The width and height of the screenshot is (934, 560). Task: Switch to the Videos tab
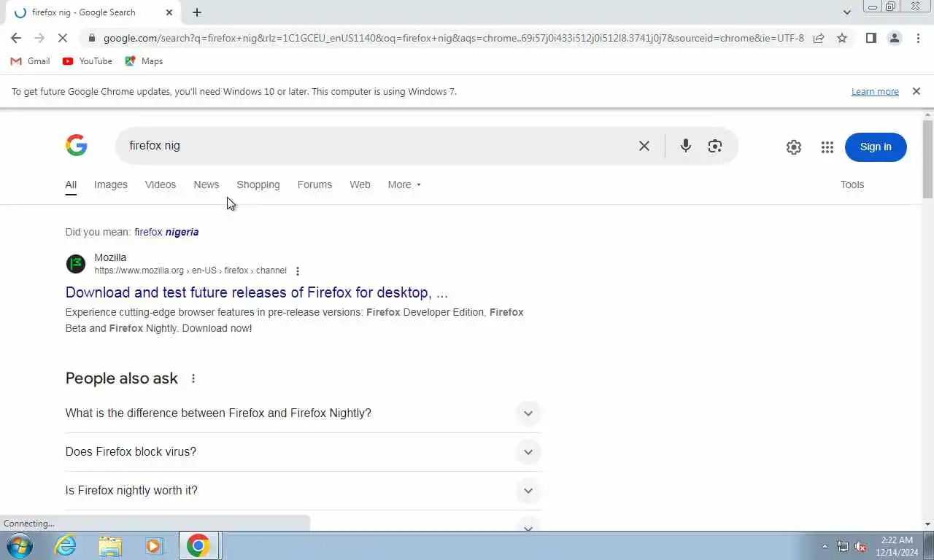pyautogui.click(x=161, y=184)
